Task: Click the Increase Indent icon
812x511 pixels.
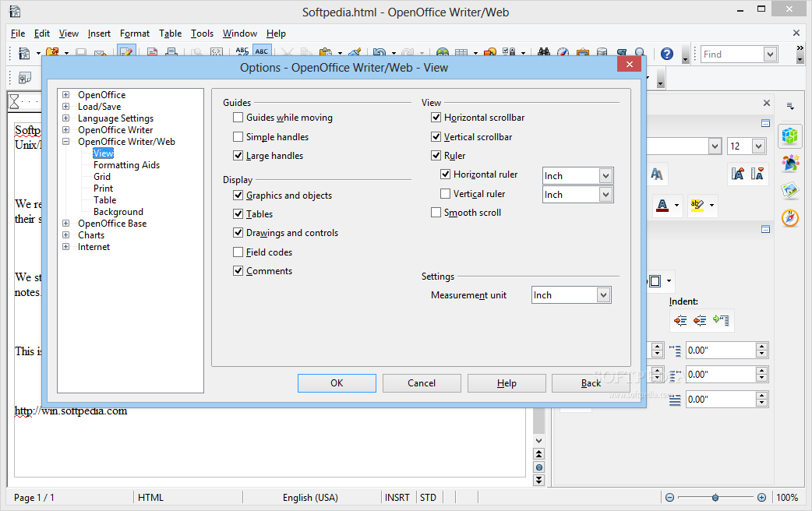Action: point(680,320)
